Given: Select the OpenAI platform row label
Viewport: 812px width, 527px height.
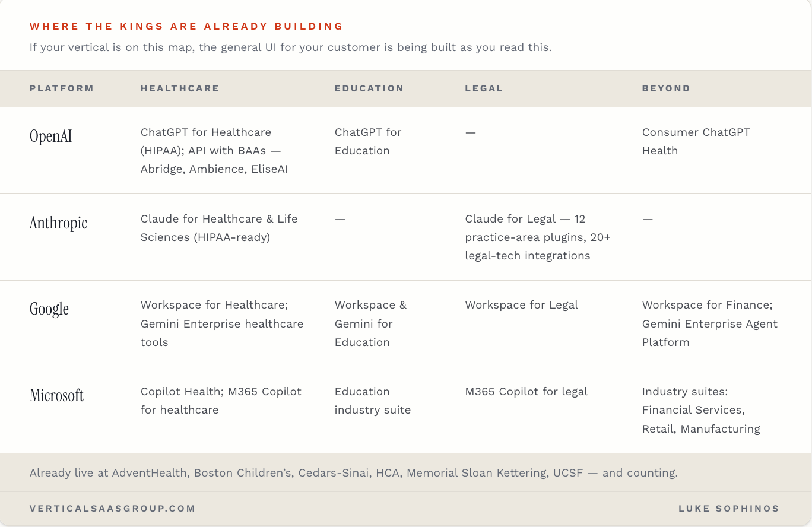Looking at the screenshot, I should click(x=51, y=136).
